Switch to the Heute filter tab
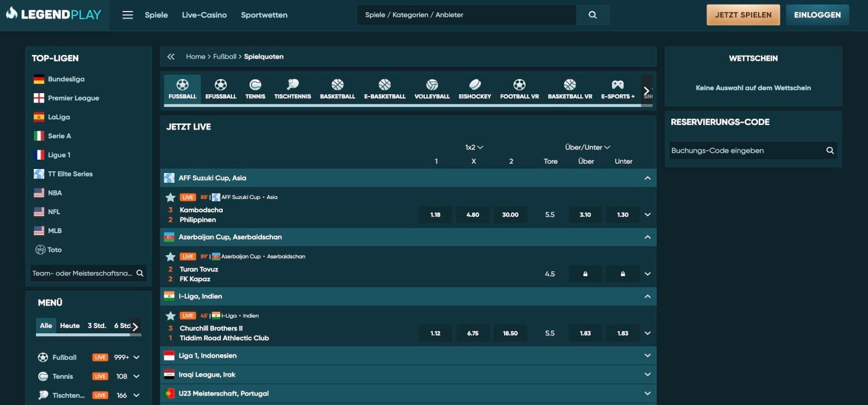The height and width of the screenshot is (405, 868). pos(69,325)
